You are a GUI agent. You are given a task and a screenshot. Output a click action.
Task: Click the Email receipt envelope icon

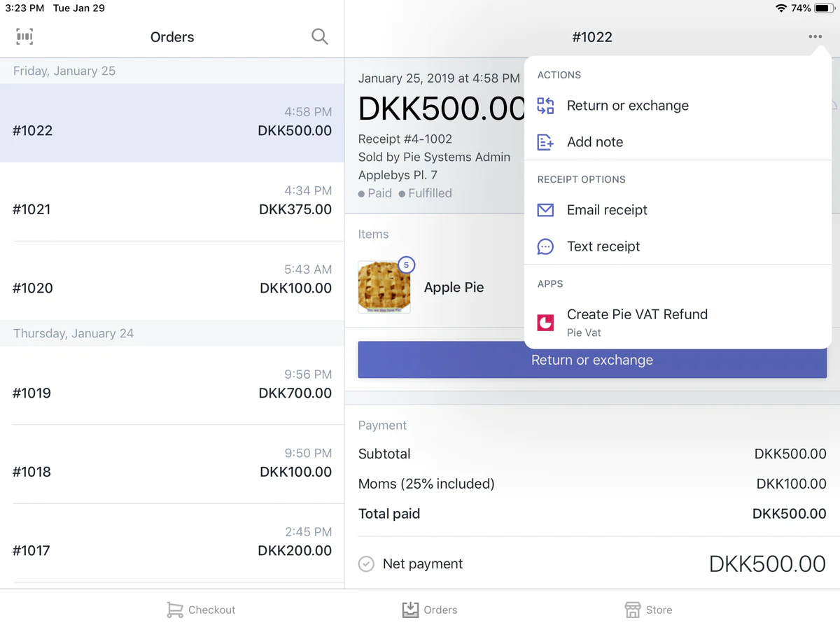[545, 210]
